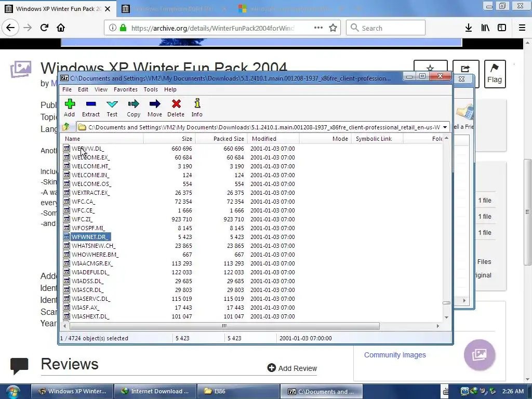Select the WHATSNEW.CH_ file
The height and width of the screenshot is (399, 532).
[x=94, y=246]
